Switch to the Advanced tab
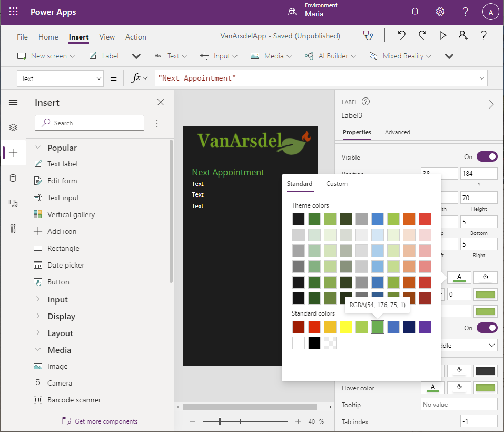 click(x=397, y=132)
